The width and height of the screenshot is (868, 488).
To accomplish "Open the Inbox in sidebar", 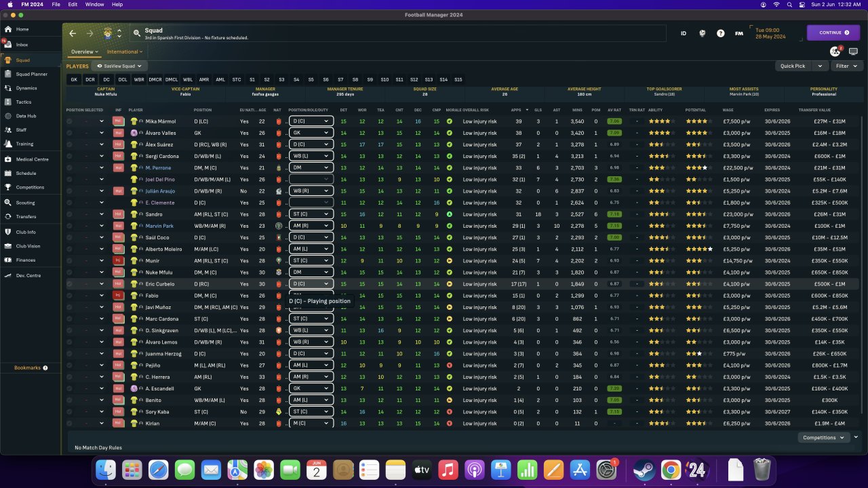I will tap(22, 45).
